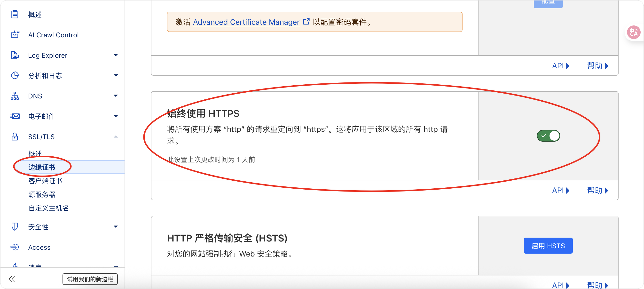Open API link in the HSTS card footer
This screenshot has height=289, width=644.
(560, 285)
